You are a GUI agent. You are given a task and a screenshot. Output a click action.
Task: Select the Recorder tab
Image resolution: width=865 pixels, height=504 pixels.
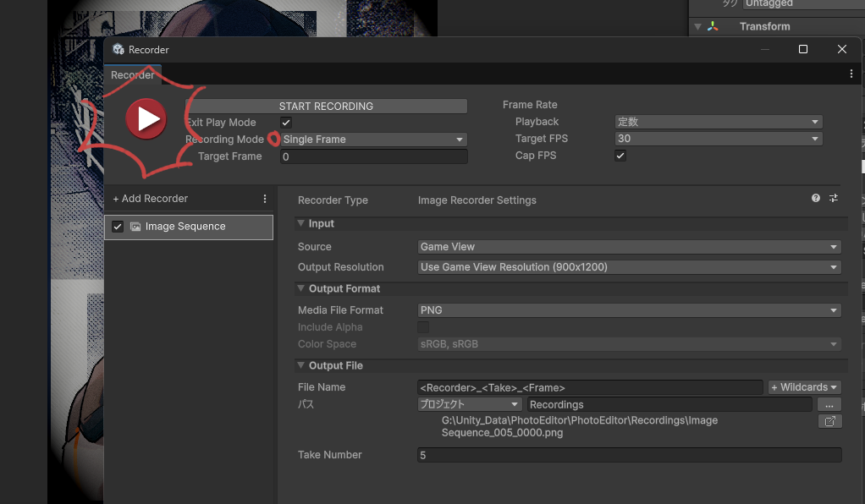(133, 75)
